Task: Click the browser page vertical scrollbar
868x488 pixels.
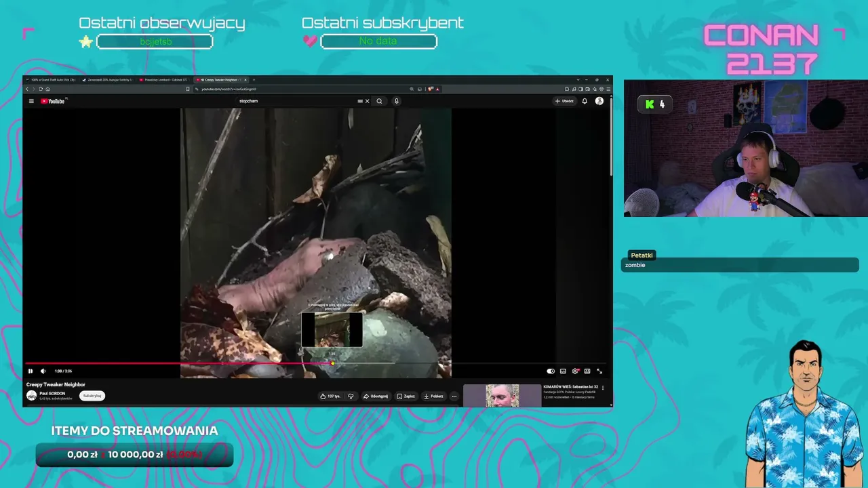Action: [611, 136]
